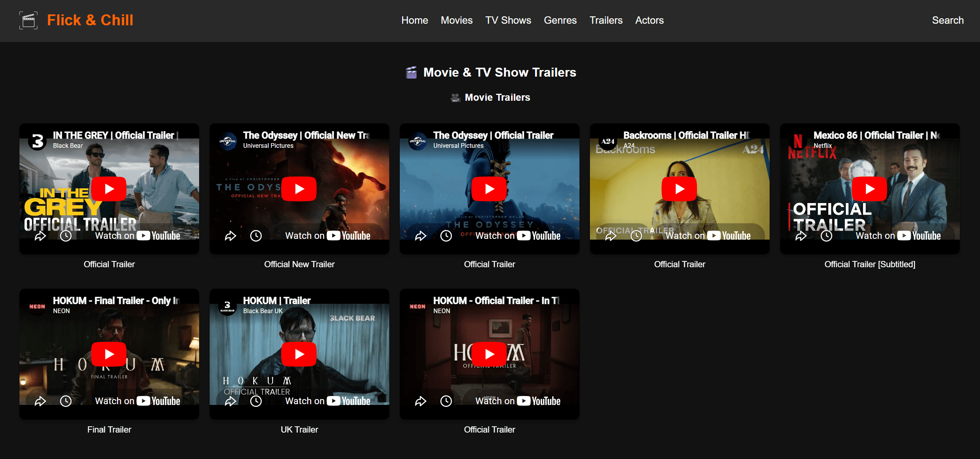Click the Mexico 86 video title
Image resolution: width=980 pixels, height=459 pixels.
[877, 135]
